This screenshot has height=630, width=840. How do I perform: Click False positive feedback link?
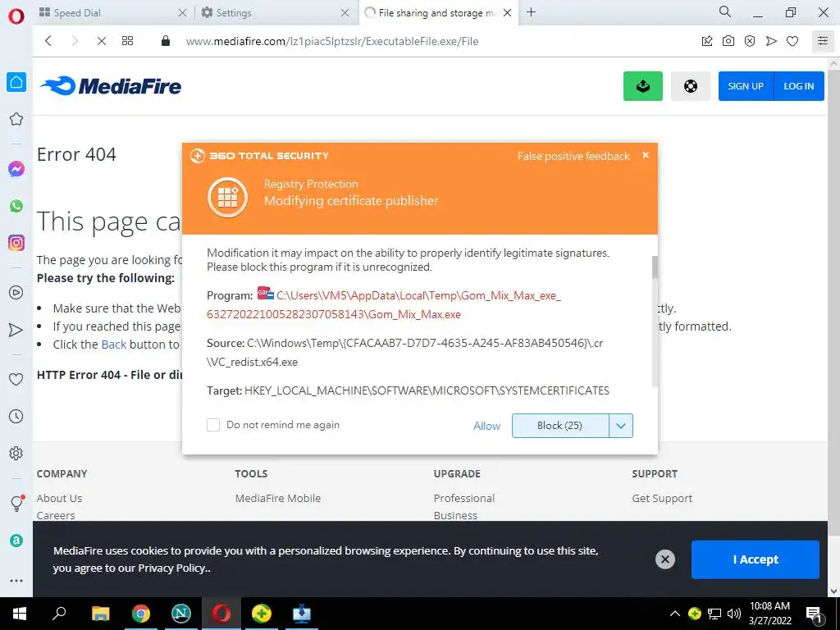573,156
